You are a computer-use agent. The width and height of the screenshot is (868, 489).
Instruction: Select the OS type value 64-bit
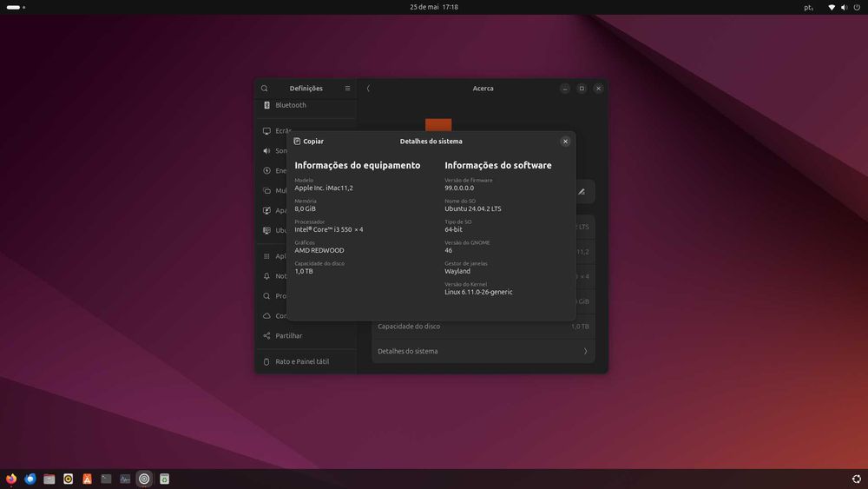(453, 229)
